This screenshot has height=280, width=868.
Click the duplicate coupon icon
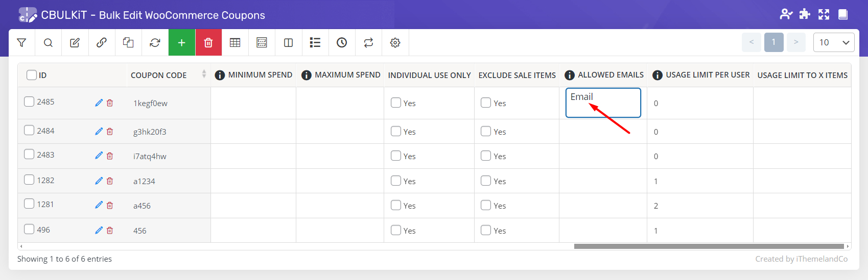[x=128, y=43]
